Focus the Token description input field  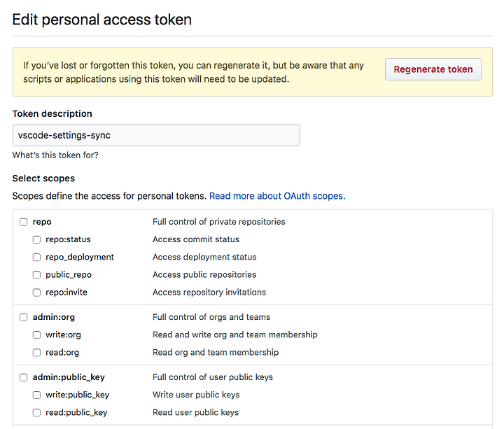(x=156, y=135)
